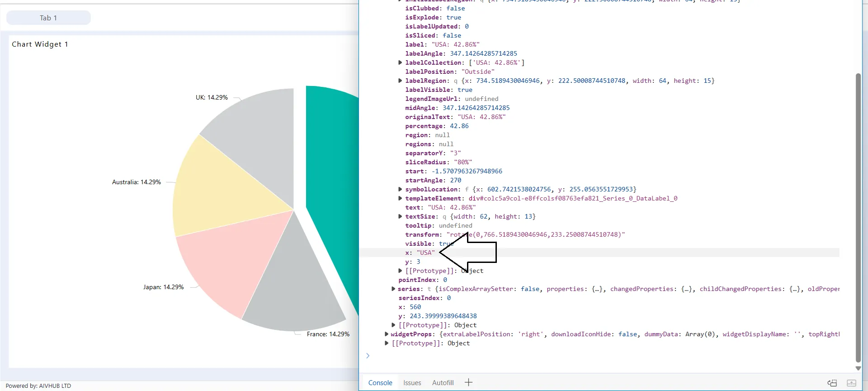
Task: Expand the widgetProps object
Action: (387, 334)
